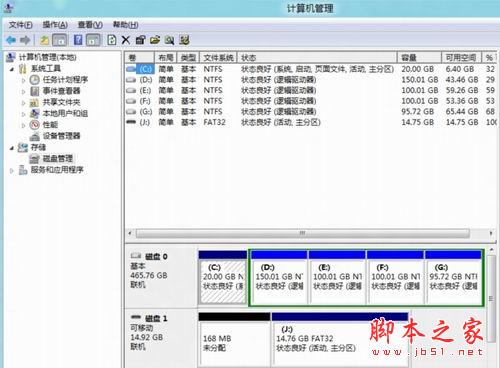Image resolution: width=500 pixels, height=368 pixels.
Task: Select the (F:) partition block on Disk 0
Action: (x=395, y=278)
